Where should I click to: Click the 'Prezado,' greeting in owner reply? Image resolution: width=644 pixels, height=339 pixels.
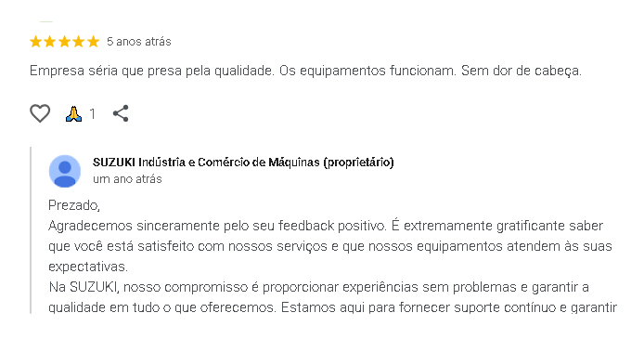(x=74, y=205)
